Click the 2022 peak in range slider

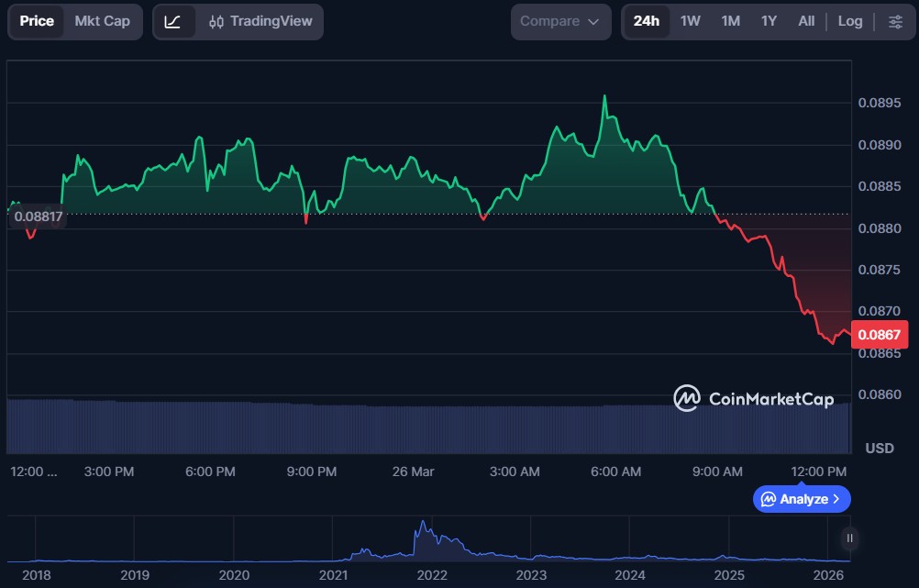click(422, 525)
